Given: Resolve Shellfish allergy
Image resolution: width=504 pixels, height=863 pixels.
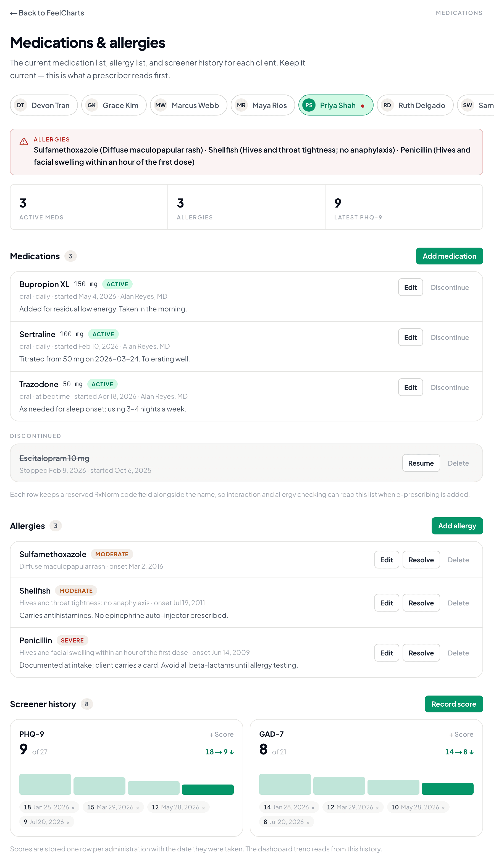Looking at the screenshot, I should point(421,603).
